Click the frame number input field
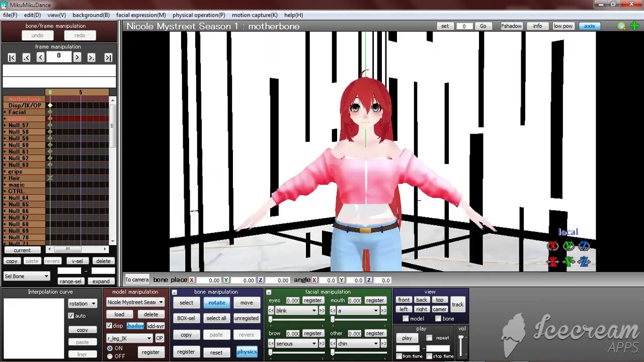 [x=58, y=57]
